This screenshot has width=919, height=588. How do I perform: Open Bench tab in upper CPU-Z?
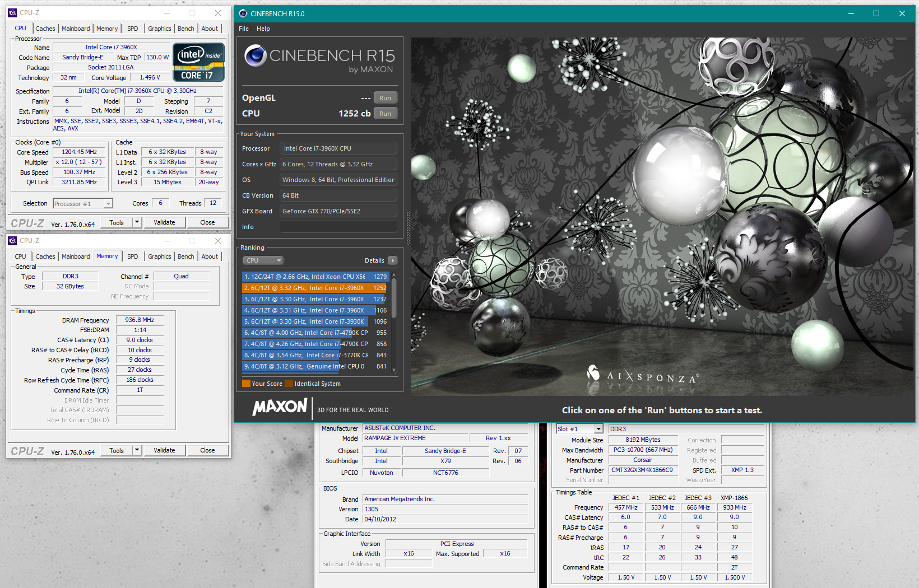(x=186, y=29)
